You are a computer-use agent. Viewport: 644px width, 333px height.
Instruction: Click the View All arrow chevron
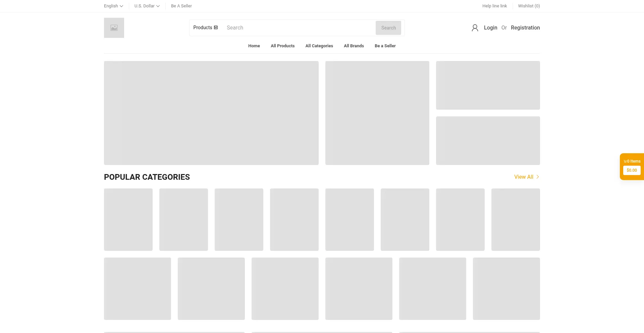pos(537,177)
